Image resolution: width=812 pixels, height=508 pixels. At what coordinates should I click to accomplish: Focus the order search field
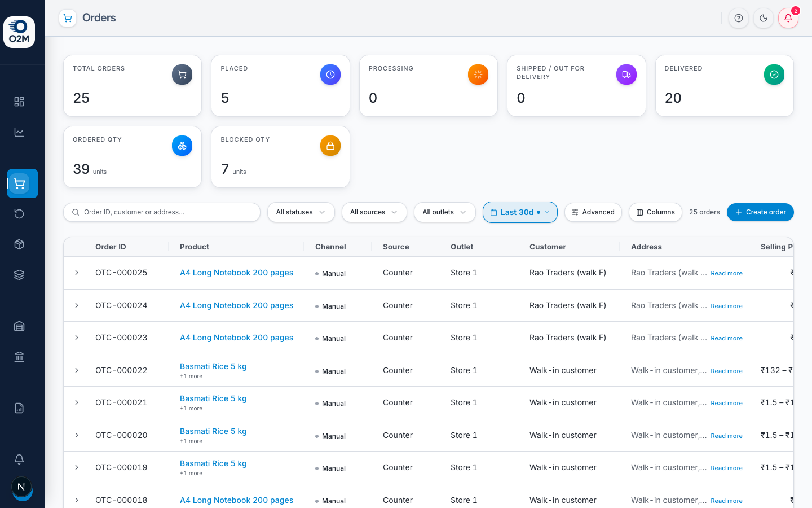pos(162,212)
